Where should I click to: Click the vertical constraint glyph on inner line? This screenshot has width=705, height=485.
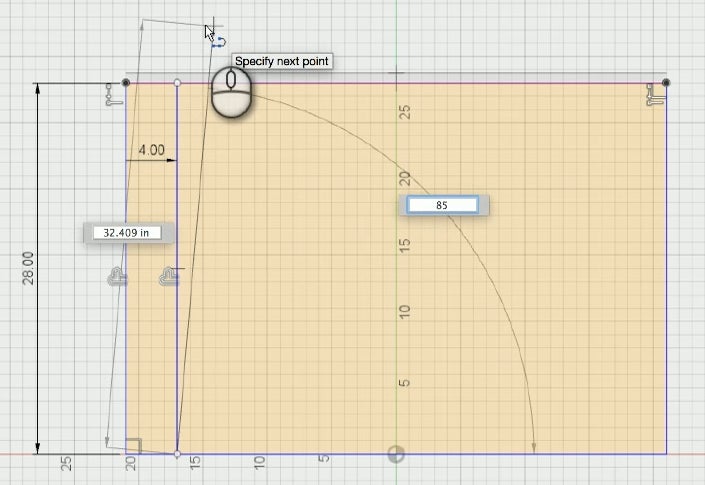(x=170, y=276)
